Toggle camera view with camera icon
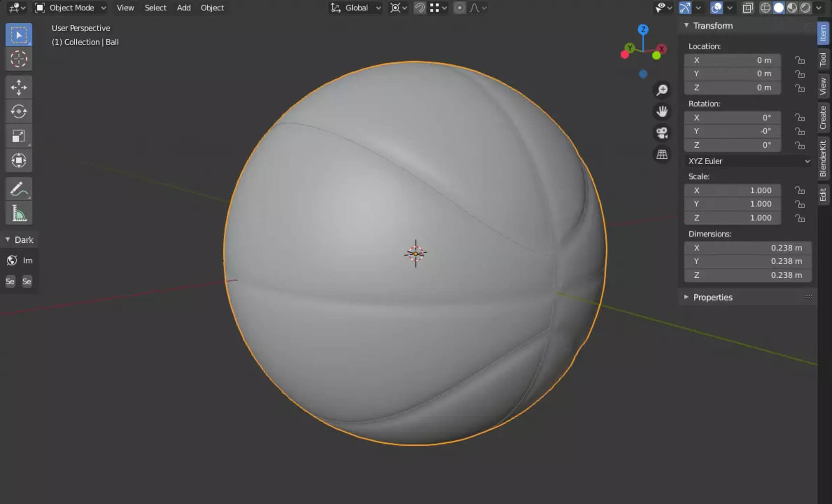Screen dimensions: 832x504 662,133
